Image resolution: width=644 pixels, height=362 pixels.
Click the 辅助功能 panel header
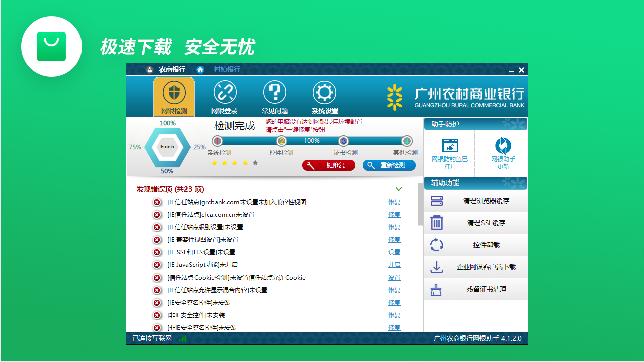pos(475,183)
